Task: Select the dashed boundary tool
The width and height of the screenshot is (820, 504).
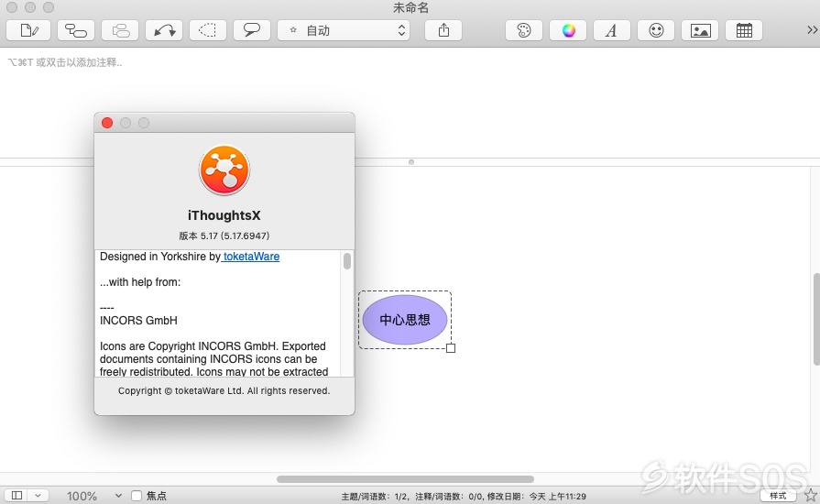Action: [208, 30]
